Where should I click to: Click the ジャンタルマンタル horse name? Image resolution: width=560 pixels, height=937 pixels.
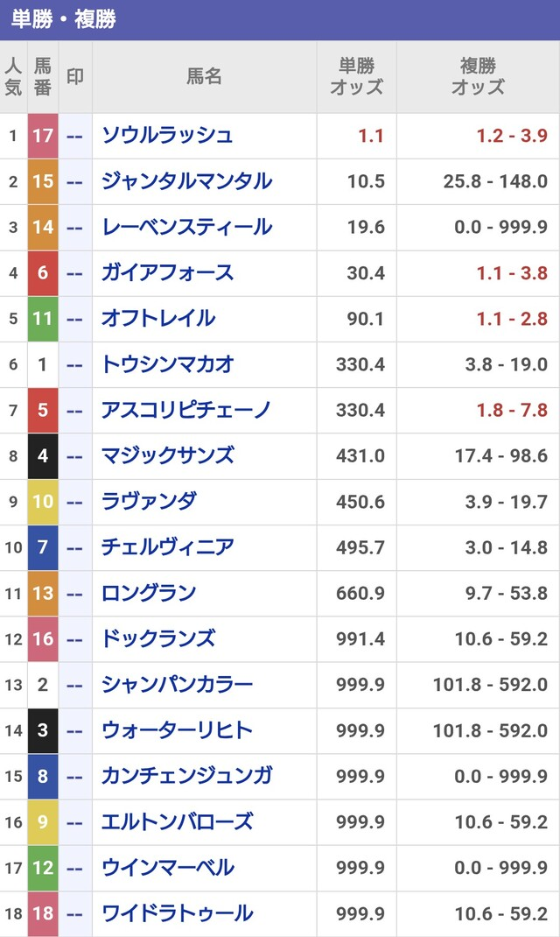coord(186,181)
